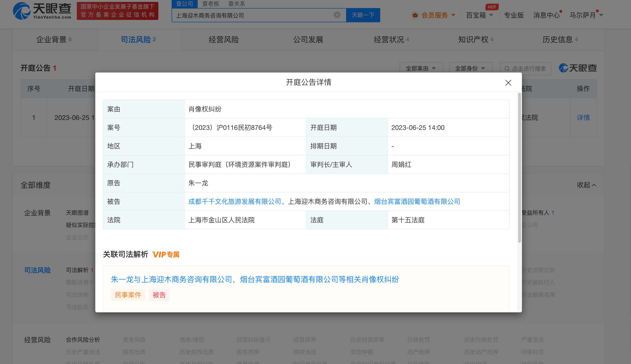Switch to the 查老板 search tab

coord(210,4)
